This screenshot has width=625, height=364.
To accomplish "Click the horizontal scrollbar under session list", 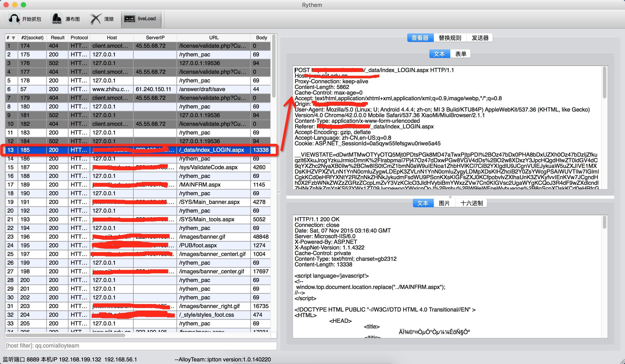I will click(x=66, y=336).
